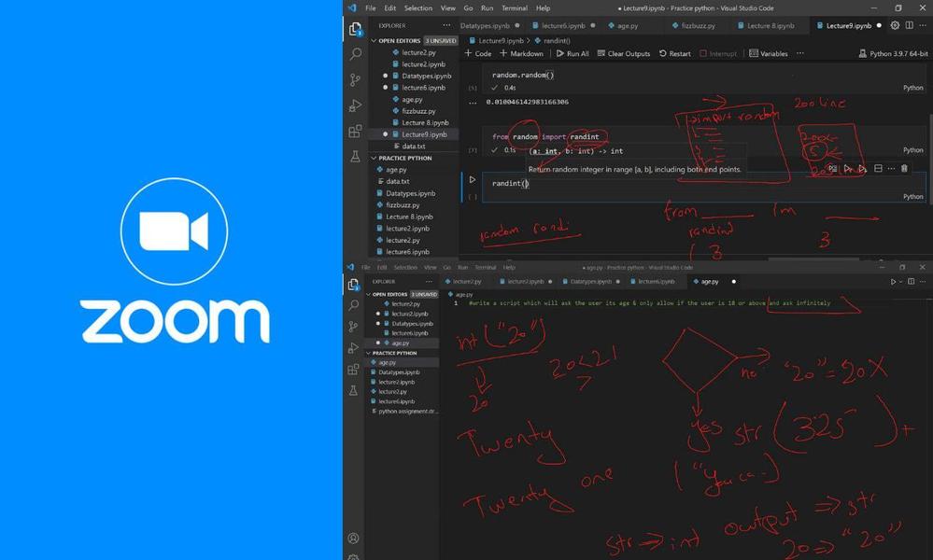933x560 pixels.
Task: Select kernel Python 3.9.7 64-bit
Action: pyautogui.click(x=893, y=53)
